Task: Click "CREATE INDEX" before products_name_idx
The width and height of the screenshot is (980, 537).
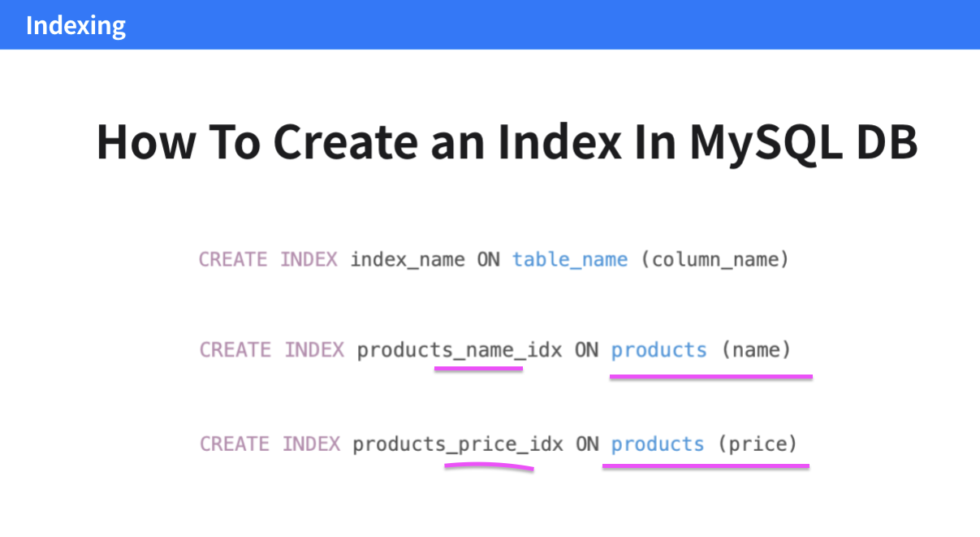Action: point(271,350)
